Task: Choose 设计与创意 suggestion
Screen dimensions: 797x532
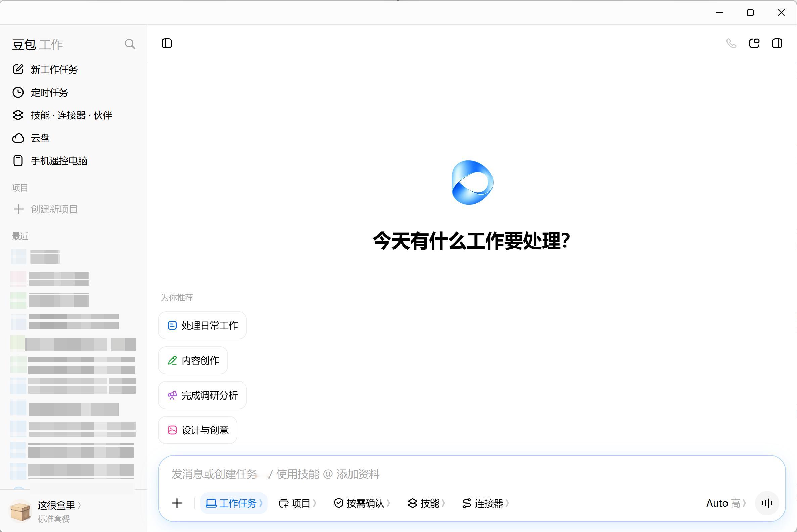Action: 198,430
